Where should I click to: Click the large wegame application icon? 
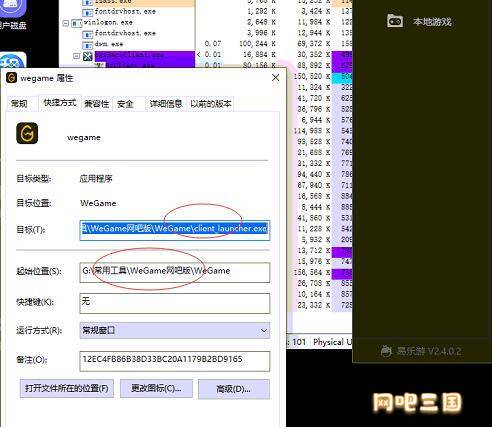click(27, 133)
